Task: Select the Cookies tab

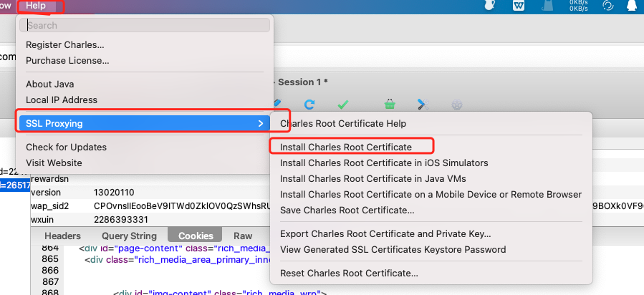Action: [196, 236]
